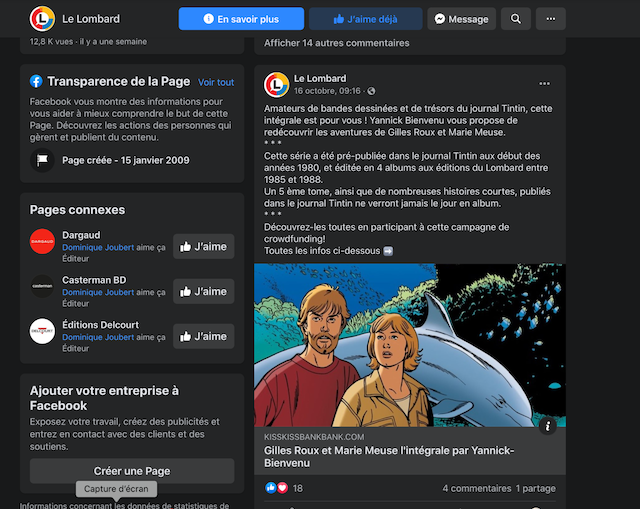The width and height of the screenshot is (640, 509).
Task: Click the Créer une Page button
Action: (132, 471)
